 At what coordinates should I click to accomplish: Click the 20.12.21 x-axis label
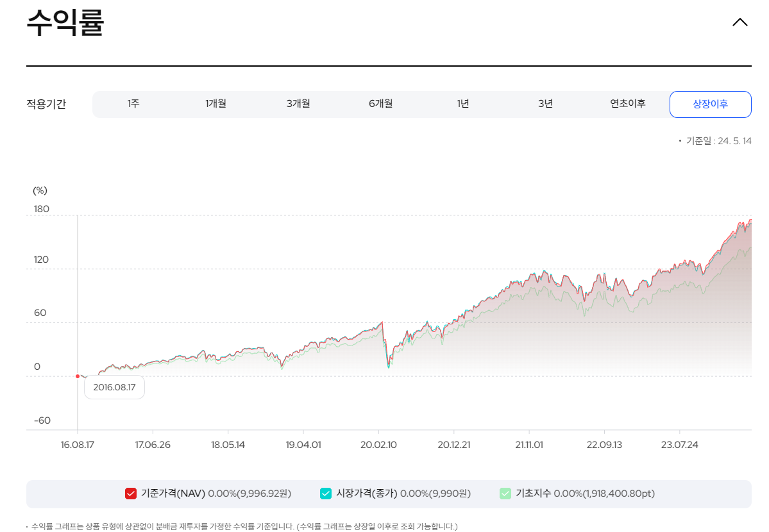[x=453, y=445]
